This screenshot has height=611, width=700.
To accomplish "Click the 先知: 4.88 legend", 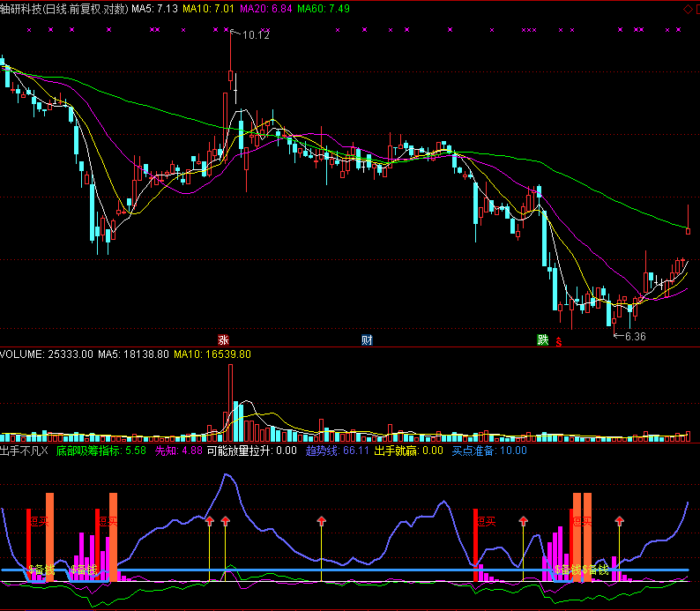I will 179,451.
